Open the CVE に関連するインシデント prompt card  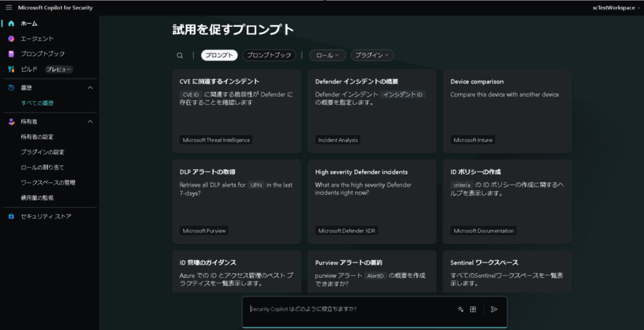coord(236,111)
